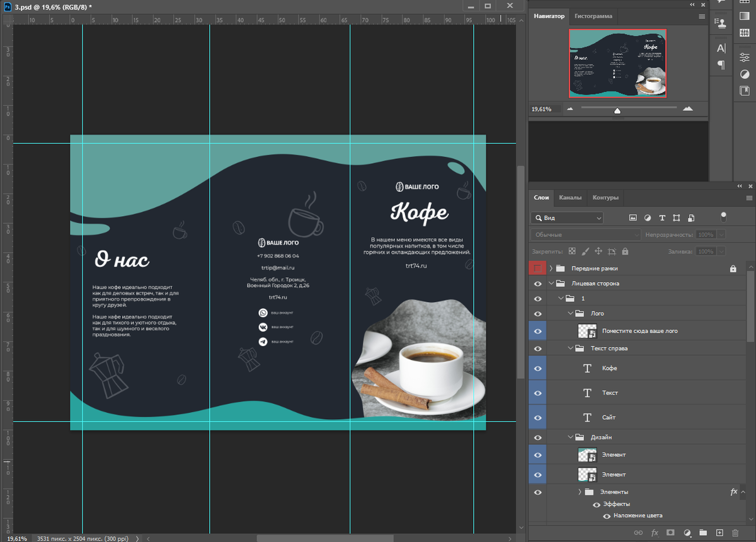Link layers icon at Layers panel bottom

pos(638,533)
